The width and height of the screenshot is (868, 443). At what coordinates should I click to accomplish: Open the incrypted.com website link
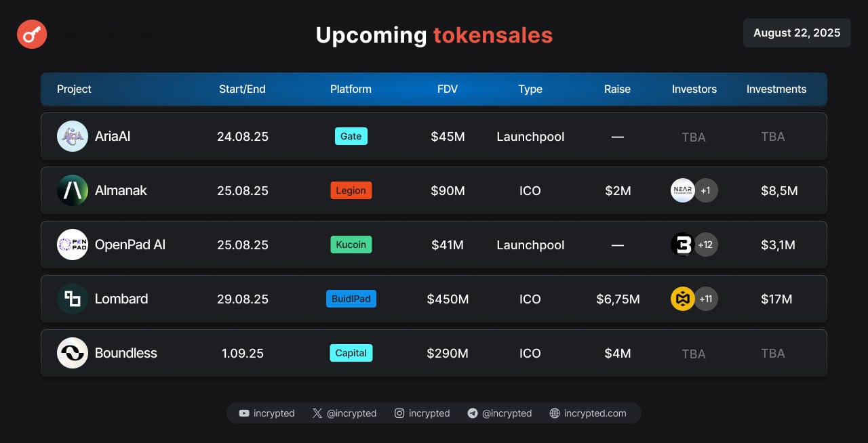(x=588, y=413)
